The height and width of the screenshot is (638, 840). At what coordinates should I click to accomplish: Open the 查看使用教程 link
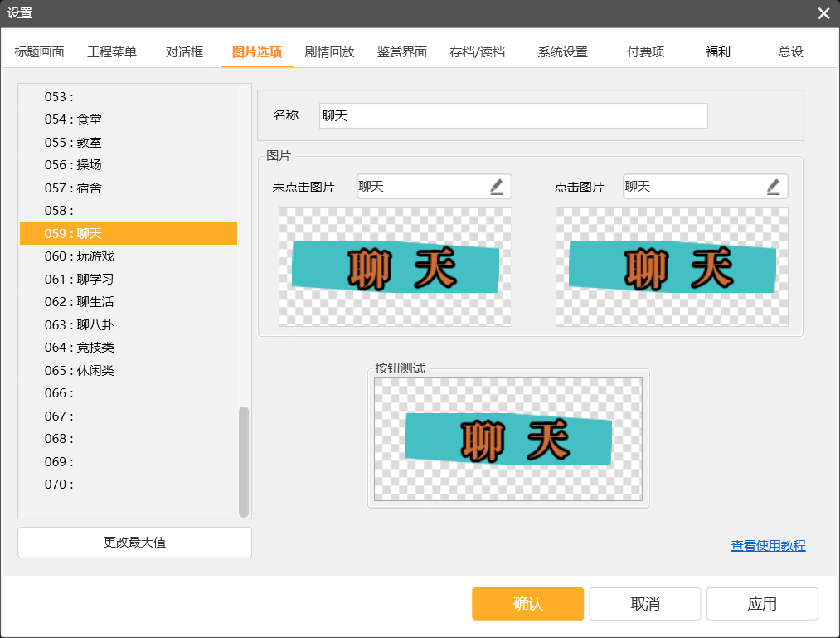click(768, 546)
